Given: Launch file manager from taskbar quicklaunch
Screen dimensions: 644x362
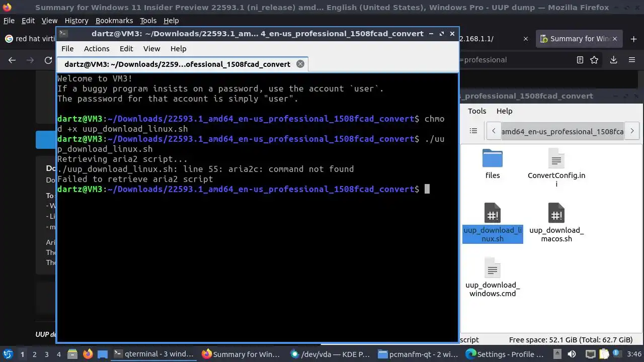Looking at the screenshot, I should (71, 354).
